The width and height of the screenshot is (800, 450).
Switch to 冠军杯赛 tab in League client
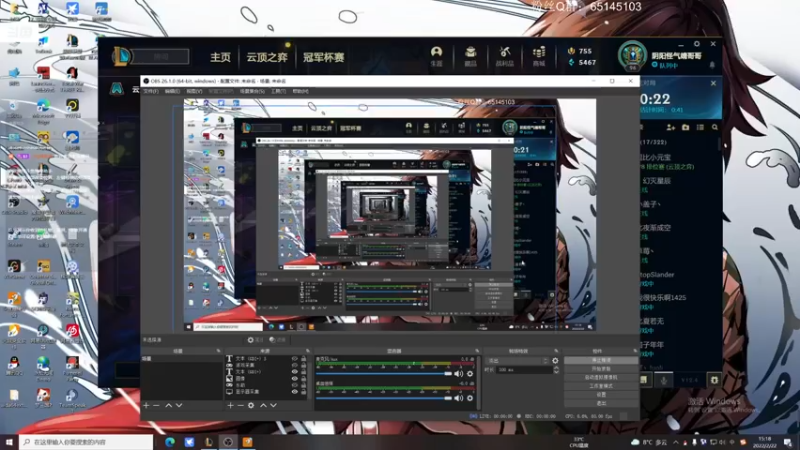(323, 57)
